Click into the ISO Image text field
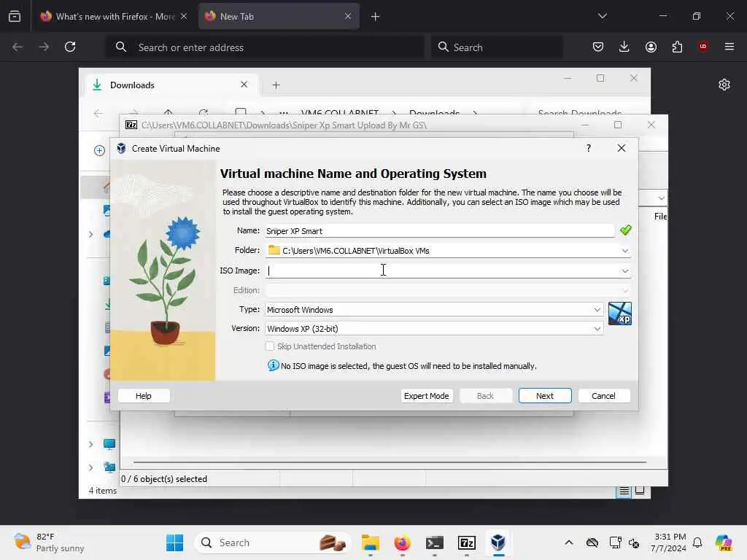This screenshot has height=560, width=747. (x=441, y=271)
